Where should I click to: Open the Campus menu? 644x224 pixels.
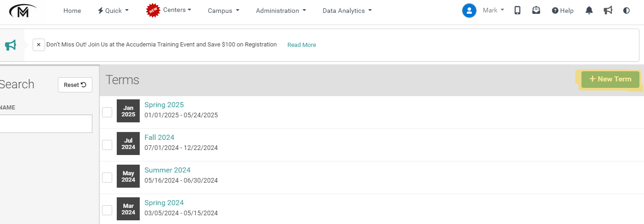(x=223, y=11)
